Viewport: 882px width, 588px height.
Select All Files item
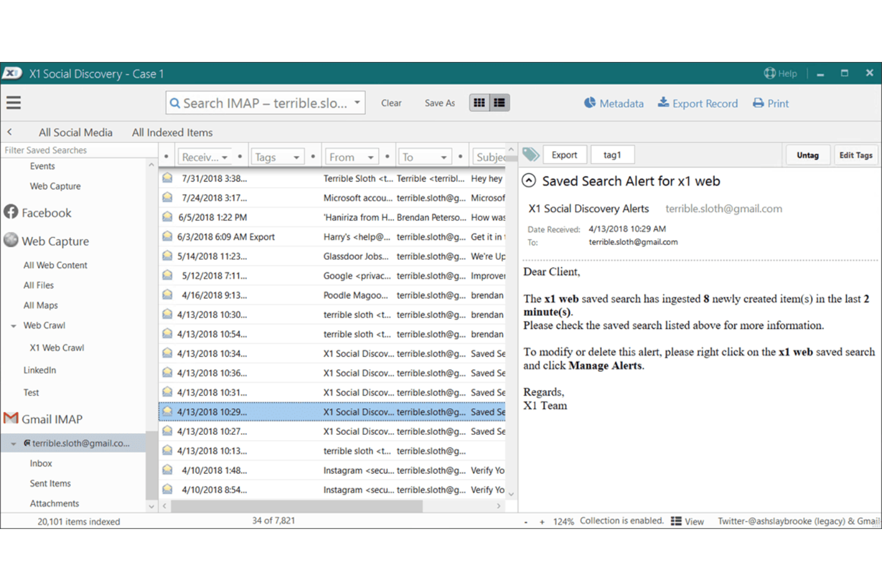click(39, 285)
